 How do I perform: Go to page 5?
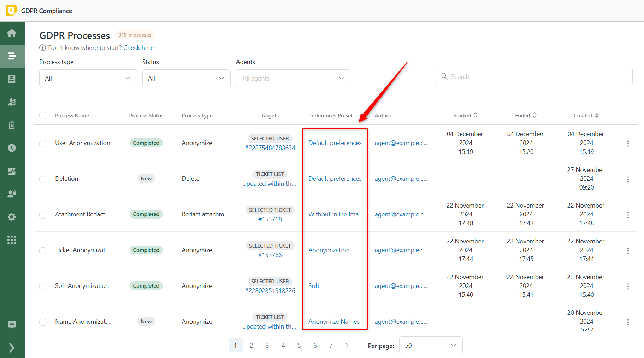coord(299,345)
